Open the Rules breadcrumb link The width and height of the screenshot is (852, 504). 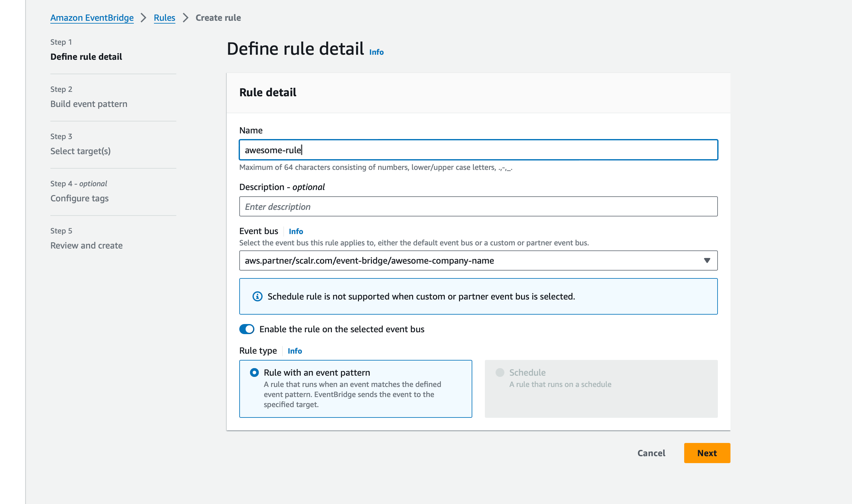pos(164,18)
